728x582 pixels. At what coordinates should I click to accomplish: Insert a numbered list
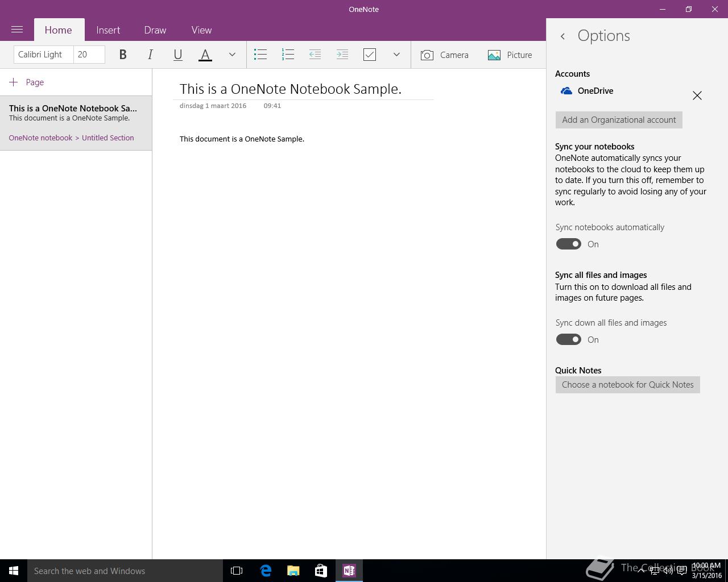pyautogui.click(x=288, y=55)
